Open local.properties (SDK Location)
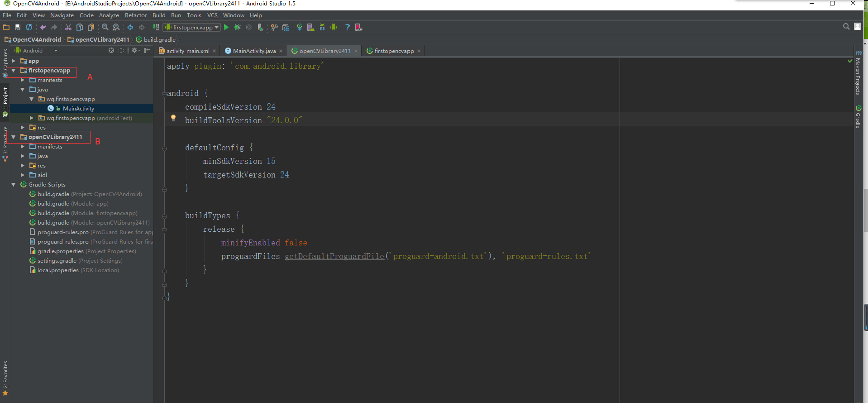 pyautogui.click(x=78, y=270)
